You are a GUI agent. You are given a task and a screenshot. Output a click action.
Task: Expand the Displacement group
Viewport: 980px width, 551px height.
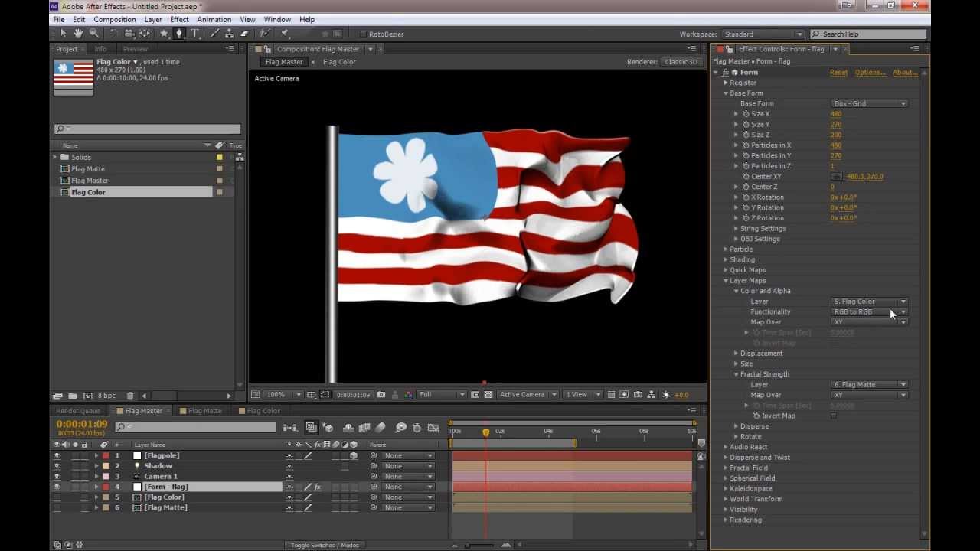(737, 354)
